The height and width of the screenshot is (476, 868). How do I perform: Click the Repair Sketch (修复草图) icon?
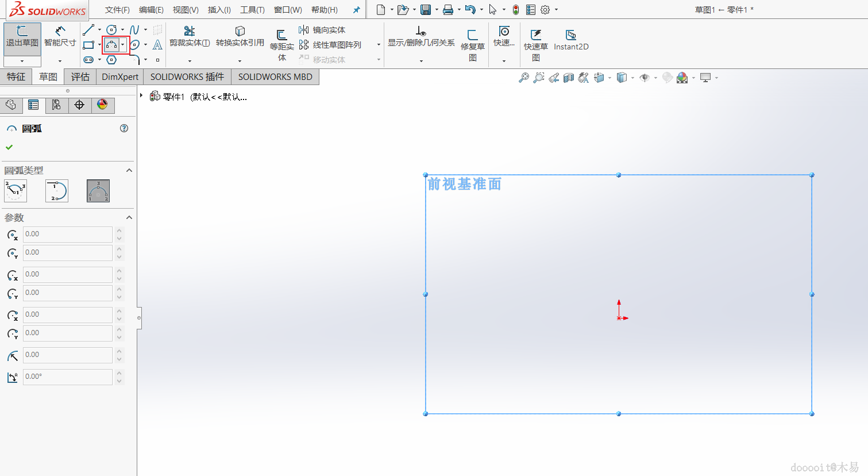pyautogui.click(x=473, y=45)
